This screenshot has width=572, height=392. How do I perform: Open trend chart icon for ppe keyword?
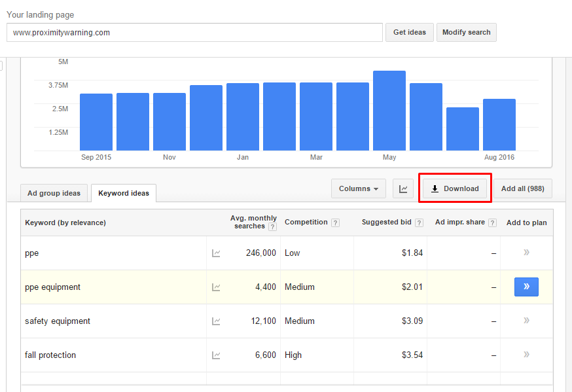(216, 253)
